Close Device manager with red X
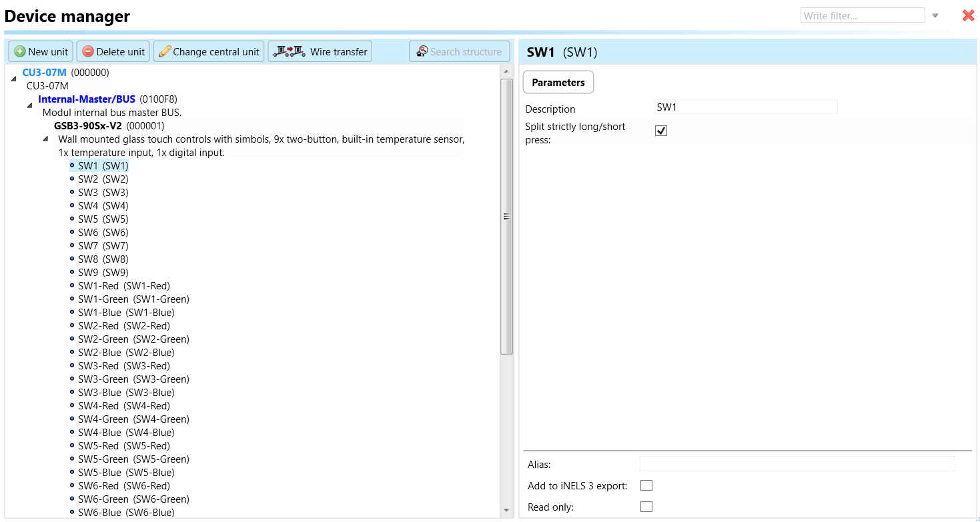 click(x=968, y=15)
